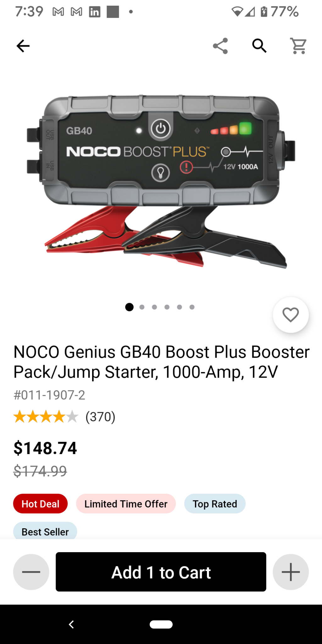Select the fourth carousel indicator dot
The width and height of the screenshot is (322, 644).
[167, 307]
